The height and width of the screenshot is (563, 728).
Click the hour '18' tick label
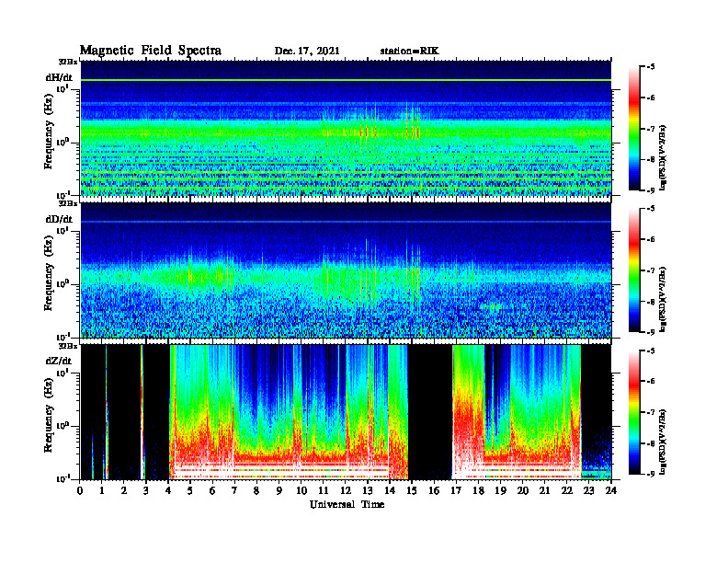[478, 490]
